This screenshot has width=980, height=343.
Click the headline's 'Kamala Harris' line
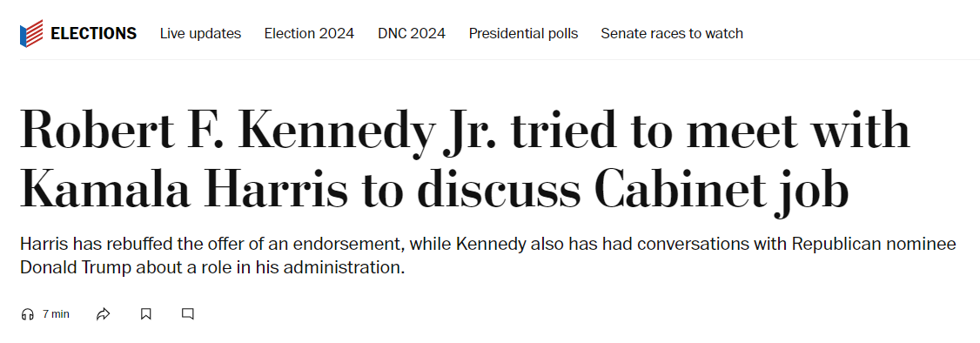(x=434, y=190)
